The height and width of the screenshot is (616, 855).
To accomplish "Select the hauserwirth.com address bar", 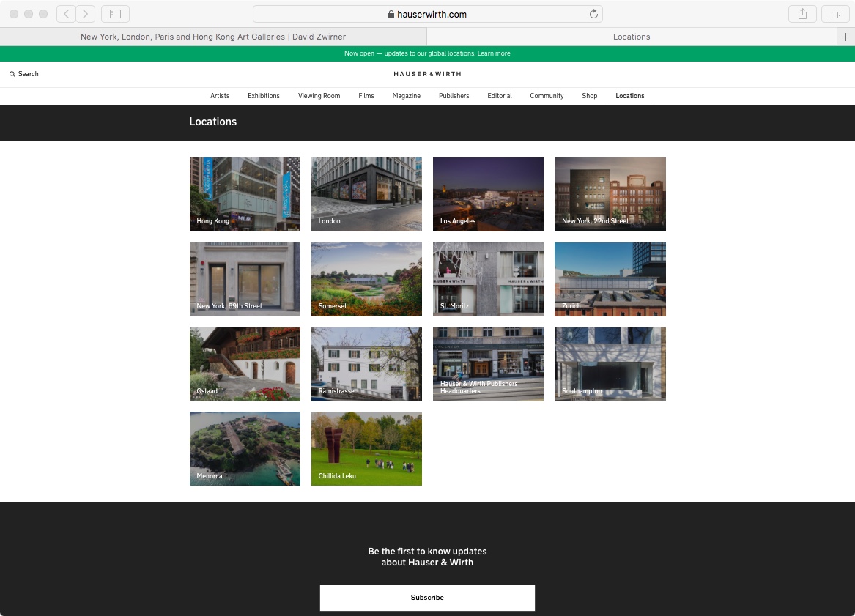I will (427, 14).
